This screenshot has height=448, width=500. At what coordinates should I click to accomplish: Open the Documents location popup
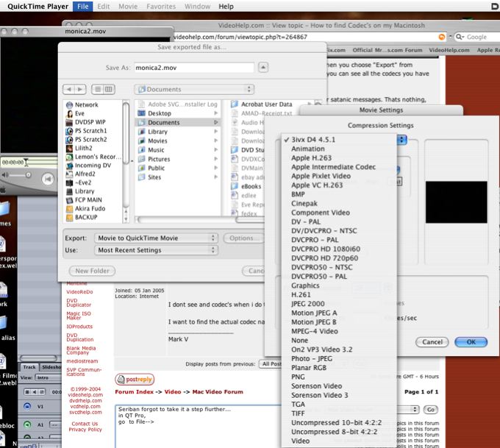pyautogui.click(x=194, y=89)
